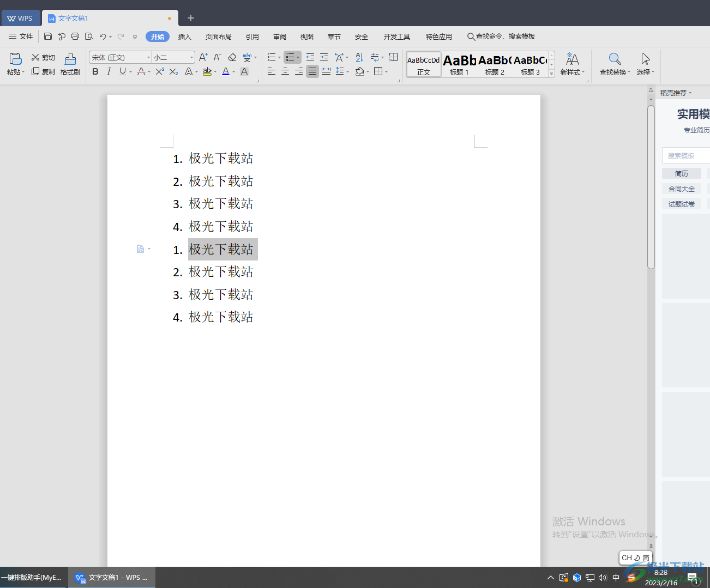Toggle Italic formatting
This screenshot has width=710, height=588.
(109, 71)
